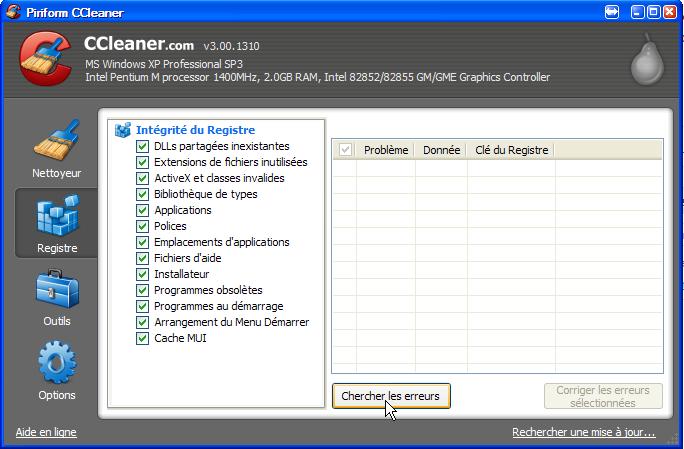Image resolution: width=684 pixels, height=449 pixels.
Task: Sort results by Donnée column
Action: (441, 150)
